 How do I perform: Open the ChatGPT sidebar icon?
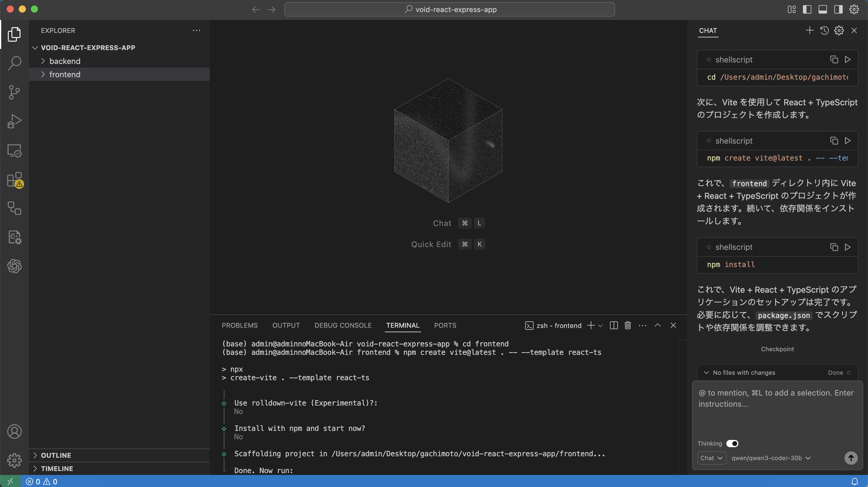14,266
